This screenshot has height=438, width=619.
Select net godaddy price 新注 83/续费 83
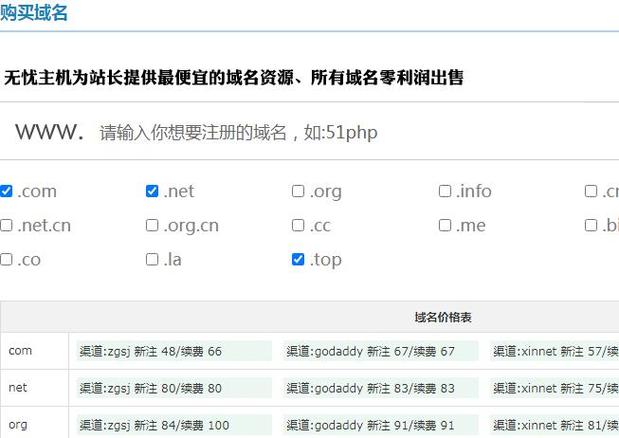click(x=381, y=388)
